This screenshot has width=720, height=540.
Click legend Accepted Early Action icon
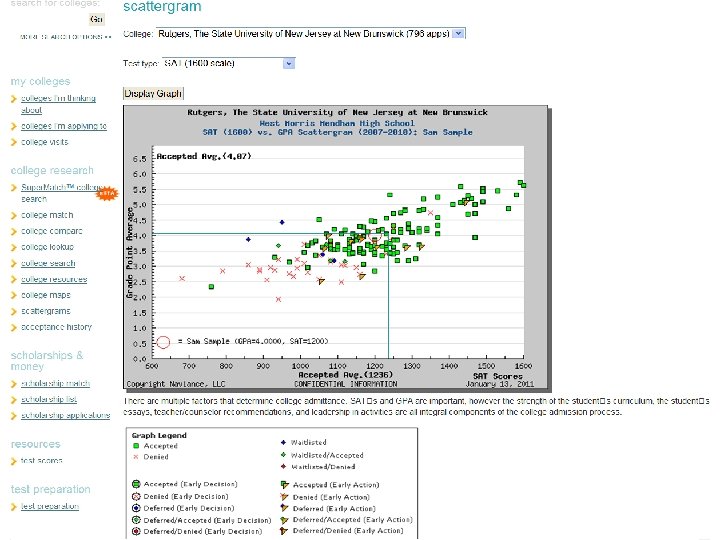[x=284, y=484]
